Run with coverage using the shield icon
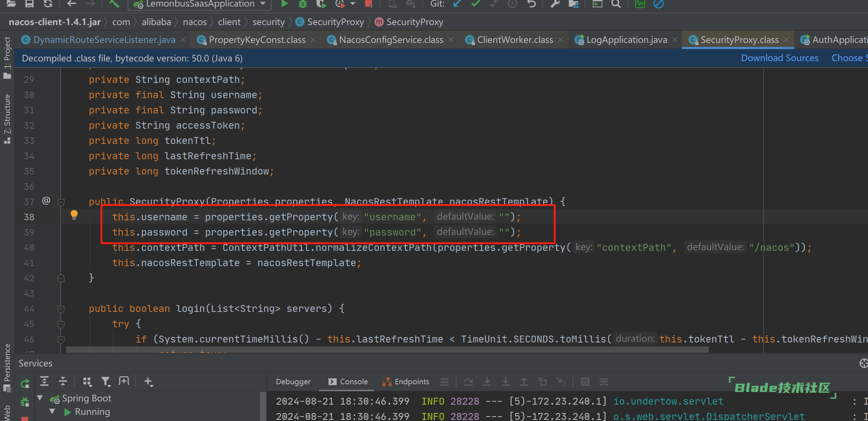This screenshot has height=421, width=868. (x=321, y=4)
